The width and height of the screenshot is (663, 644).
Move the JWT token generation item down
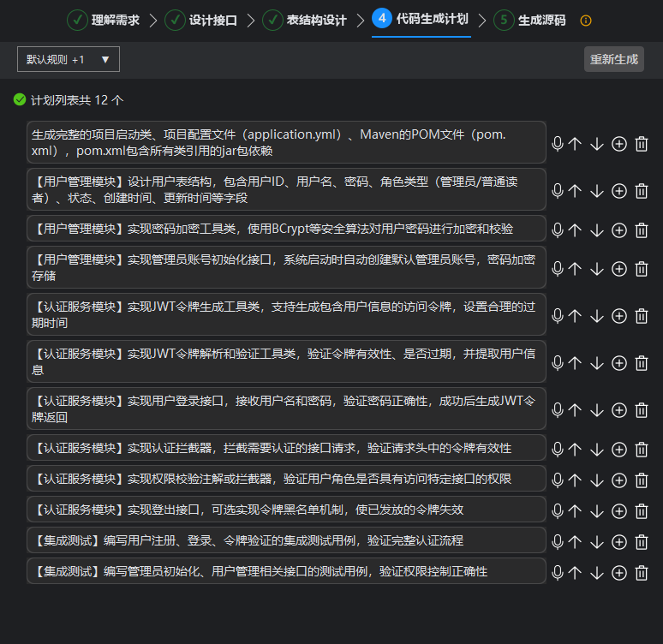(x=597, y=316)
